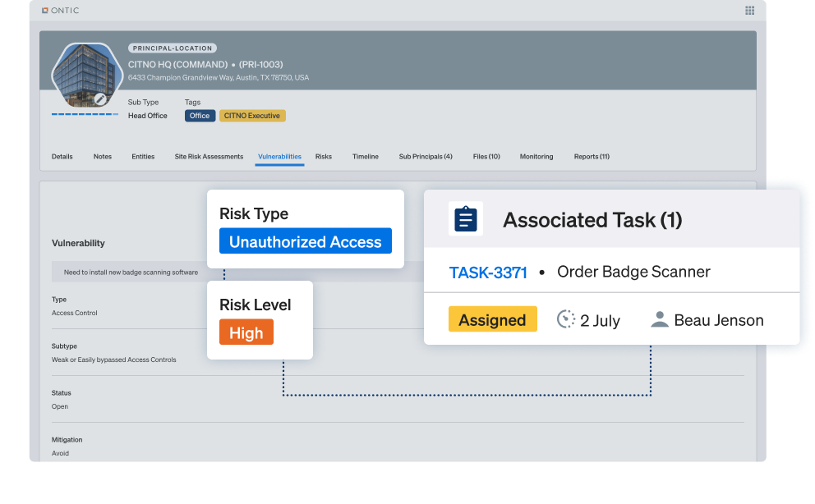Screen dimensions: 815x504
Task: Click the Beau Jenson assignee name
Action: tap(719, 320)
